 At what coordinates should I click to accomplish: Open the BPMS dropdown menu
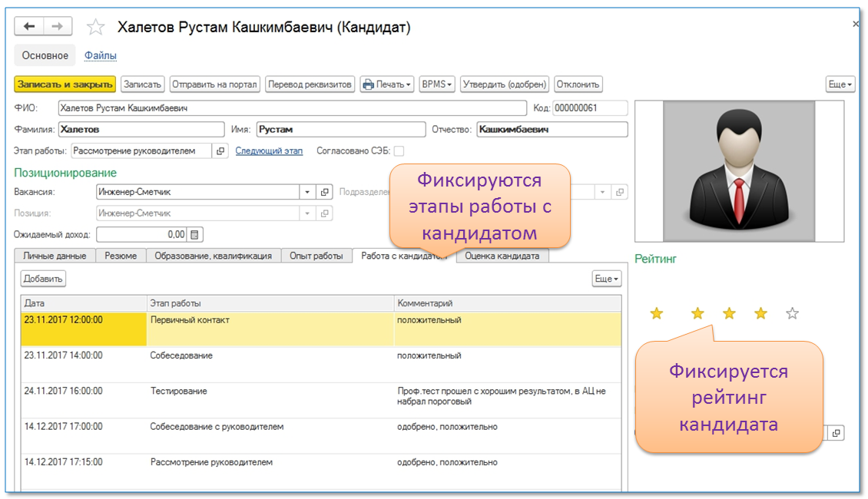pos(437,84)
